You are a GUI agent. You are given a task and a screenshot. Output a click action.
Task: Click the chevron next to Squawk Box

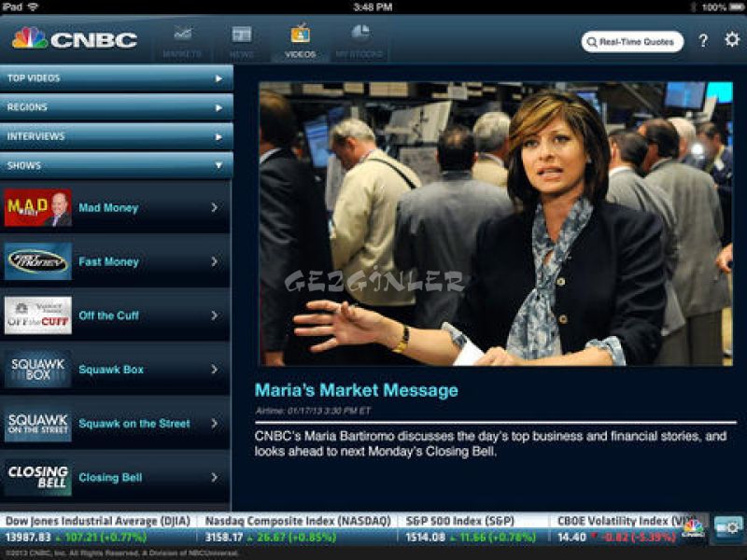[215, 369]
